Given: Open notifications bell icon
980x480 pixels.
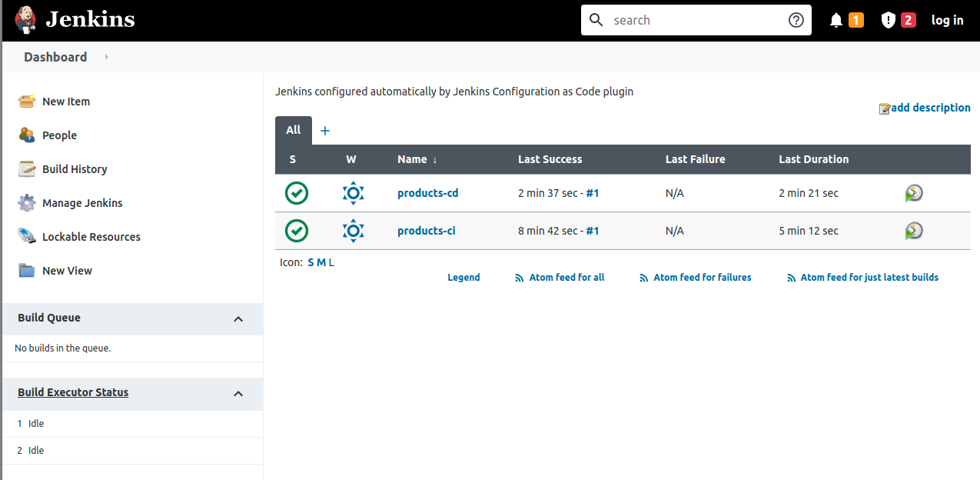Looking at the screenshot, I should [x=836, y=21].
